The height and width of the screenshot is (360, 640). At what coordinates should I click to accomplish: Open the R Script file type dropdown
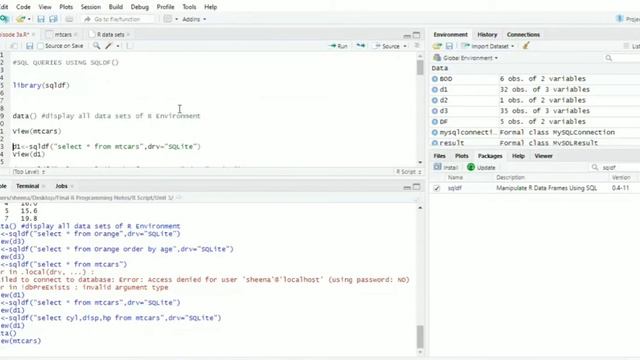(x=409, y=172)
